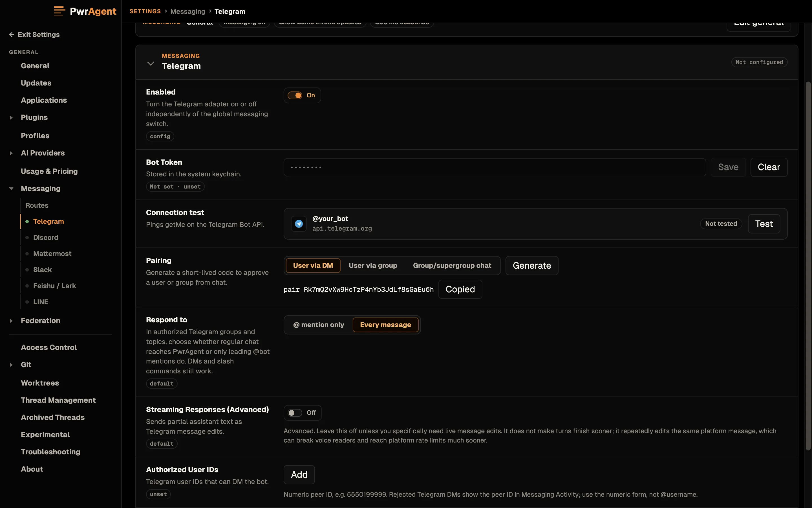Image resolution: width=812 pixels, height=508 pixels.
Task: Open the Mattermost messaging settings
Action: [x=52, y=254]
